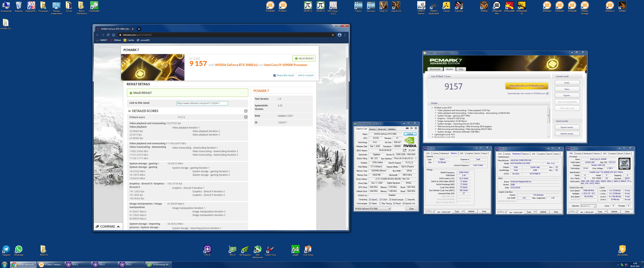
Task: Take a GPU-Z screenshot with camera icon
Action: [407, 128]
